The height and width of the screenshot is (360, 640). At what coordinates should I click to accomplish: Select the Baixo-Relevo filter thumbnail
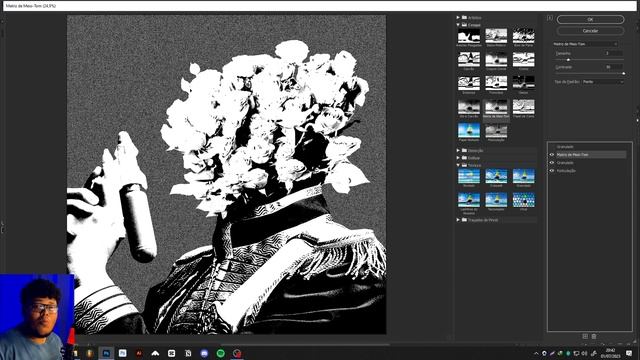tap(496, 36)
